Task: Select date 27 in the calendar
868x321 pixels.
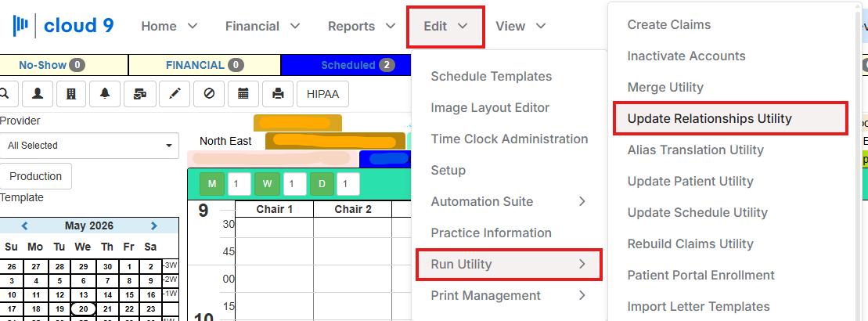Action: click(x=35, y=266)
